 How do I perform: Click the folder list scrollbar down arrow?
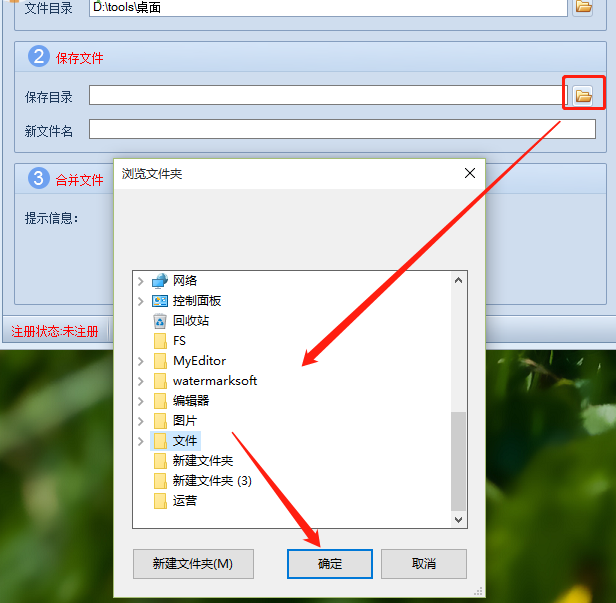(x=458, y=520)
